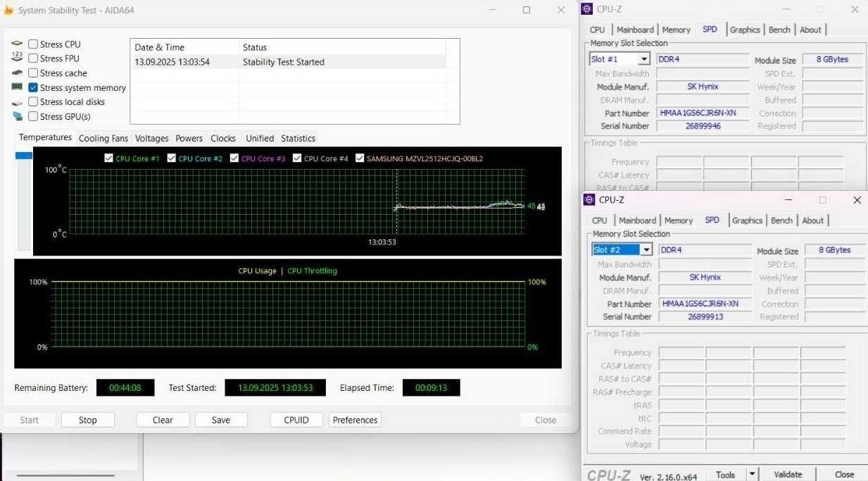868x481 pixels.
Task: Click the Stress CPU chip icon
Action: (17, 44)
